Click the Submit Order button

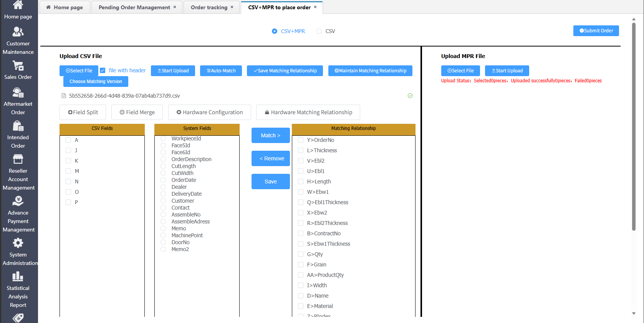[596, 31]
